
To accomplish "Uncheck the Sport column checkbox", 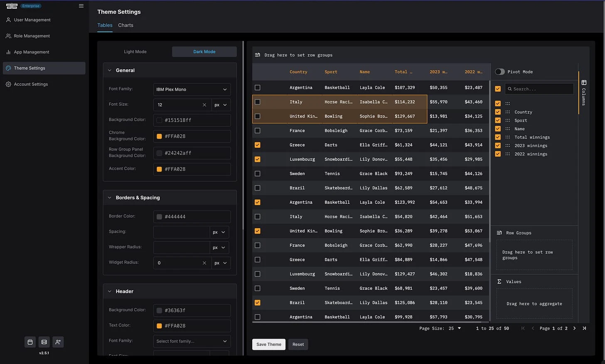I will (x=498, y=120).
